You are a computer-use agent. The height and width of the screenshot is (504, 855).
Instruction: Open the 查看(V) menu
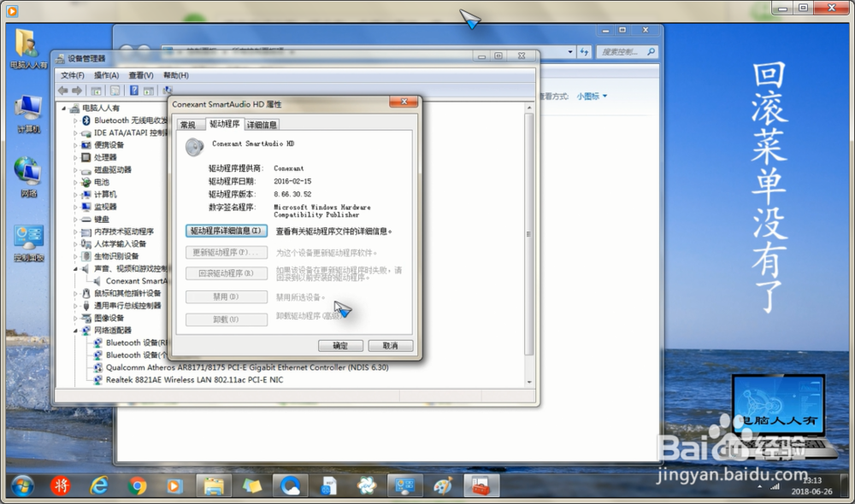tap(141, 75)
